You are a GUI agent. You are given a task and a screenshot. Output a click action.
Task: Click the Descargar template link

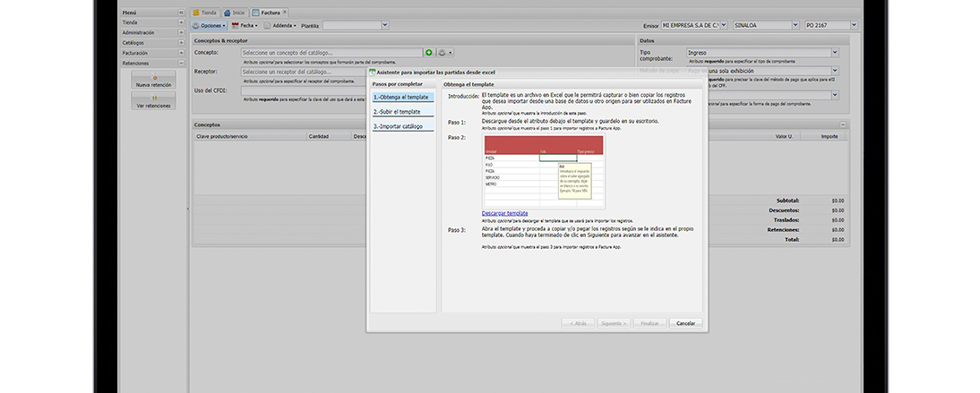pyautogui.click(x=504, y=213)
